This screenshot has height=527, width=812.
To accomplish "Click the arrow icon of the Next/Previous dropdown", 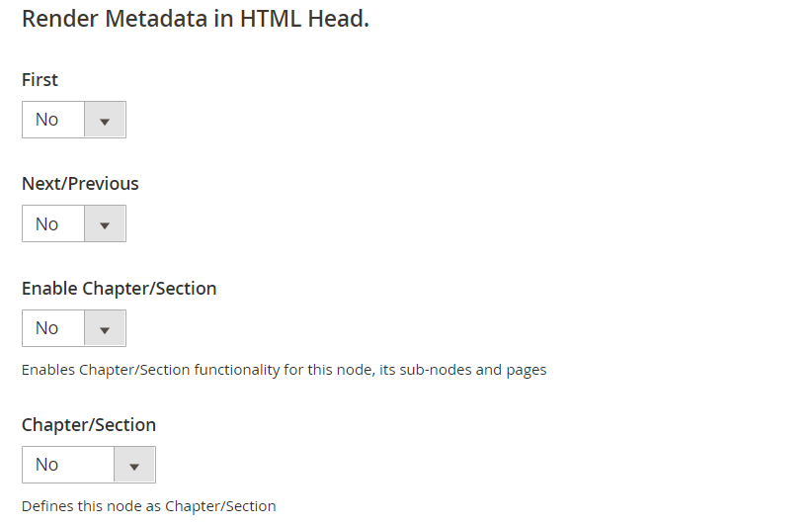I will click(105, 223).
